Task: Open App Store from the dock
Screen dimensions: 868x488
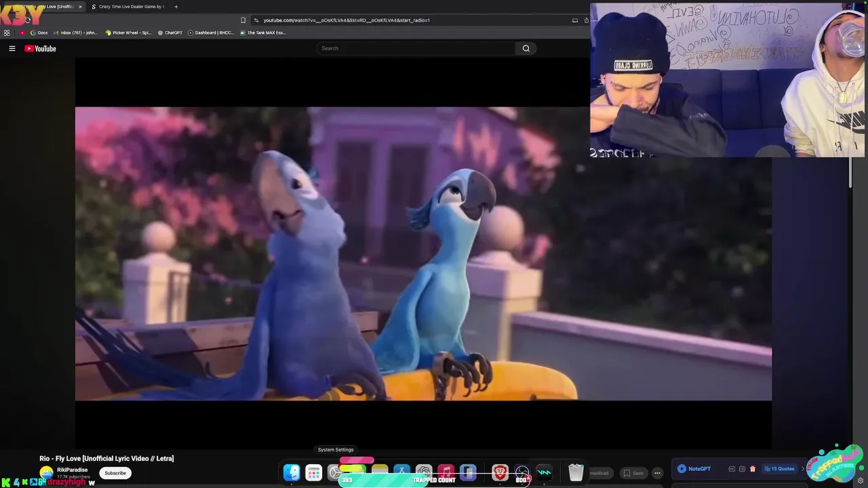Action: tap(401, 472)
